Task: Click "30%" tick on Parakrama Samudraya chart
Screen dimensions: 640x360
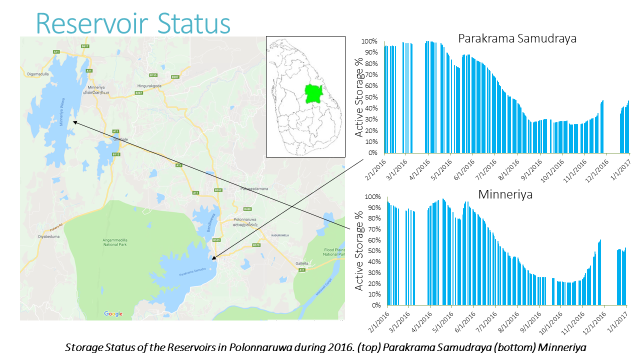Action: (371, 120)
